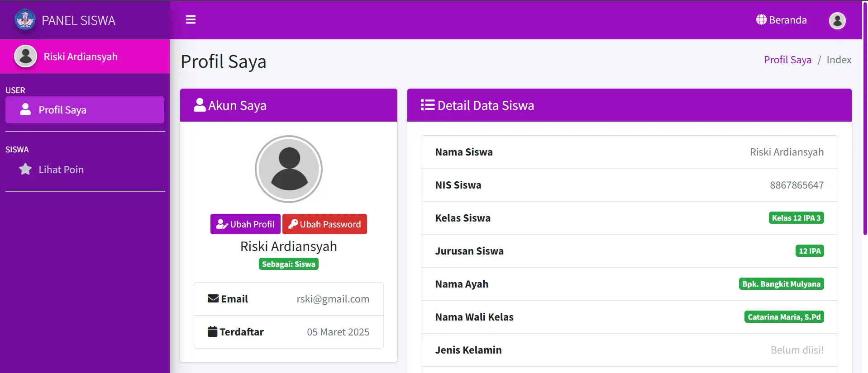
Task: Click the user icon in Akun Saya header
Action: [x=200, y=105]
